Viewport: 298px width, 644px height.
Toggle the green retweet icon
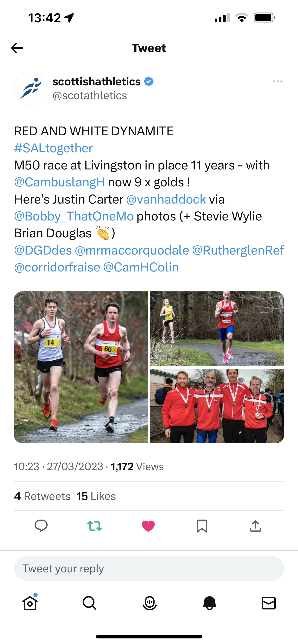click(95, 526)
